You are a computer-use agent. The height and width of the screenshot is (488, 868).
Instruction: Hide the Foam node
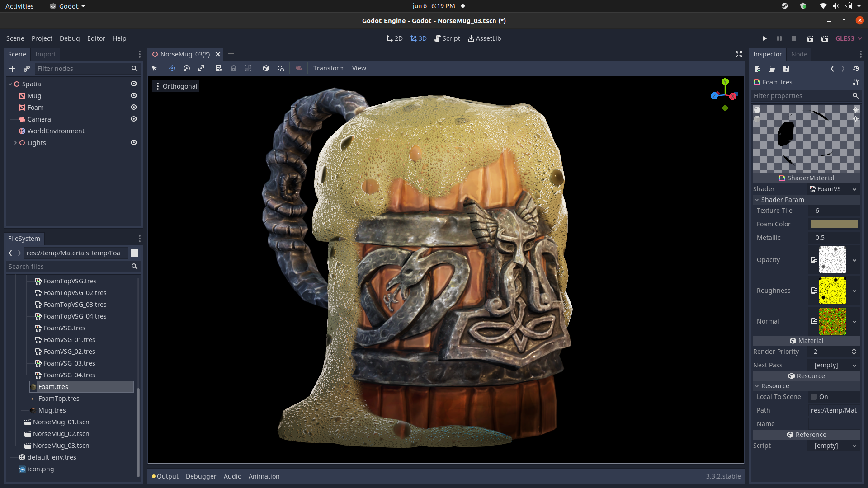point(134,107)
